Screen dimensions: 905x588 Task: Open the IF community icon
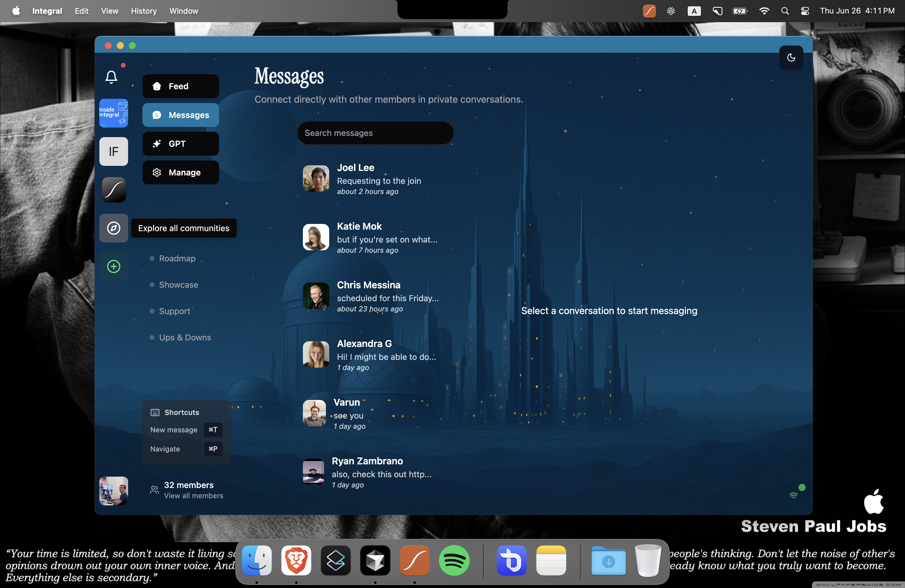click(x=113, y=151)
